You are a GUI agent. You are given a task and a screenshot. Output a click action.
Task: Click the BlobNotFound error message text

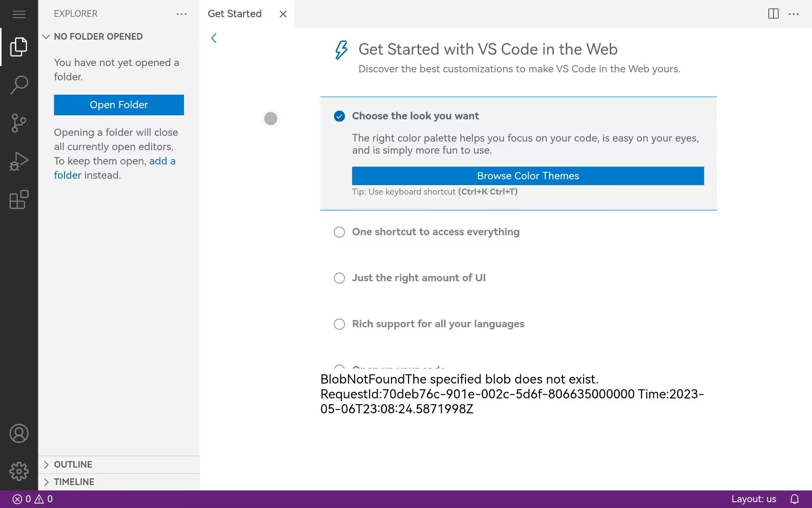(512, 394)
